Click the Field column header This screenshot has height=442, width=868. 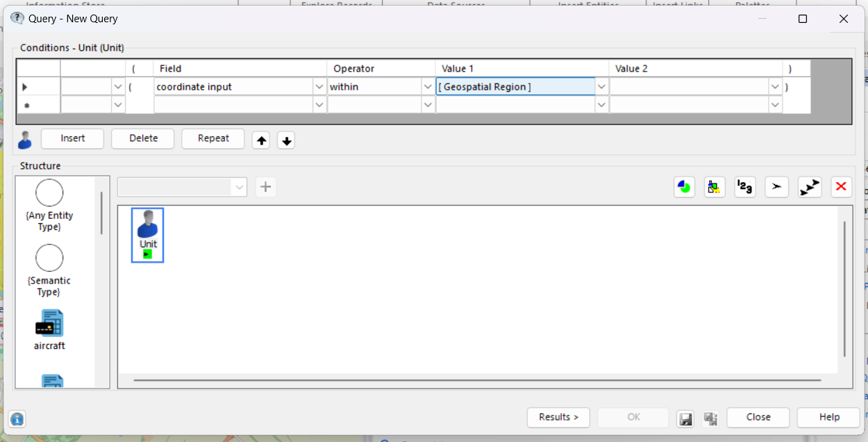(x=240, y=69)
